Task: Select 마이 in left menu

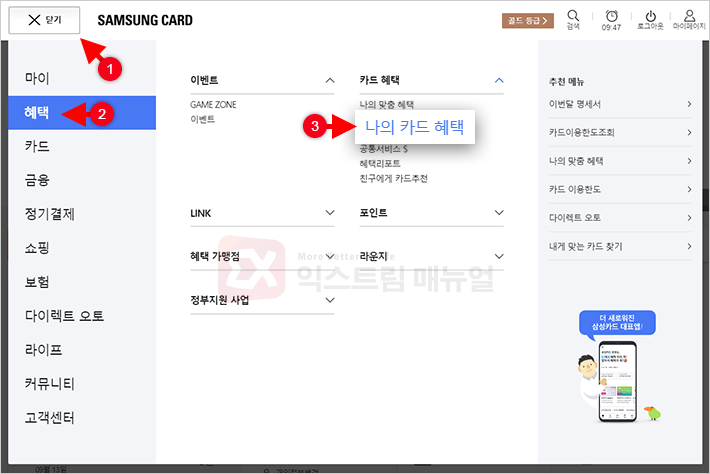Action: click(x=37, y=78)
